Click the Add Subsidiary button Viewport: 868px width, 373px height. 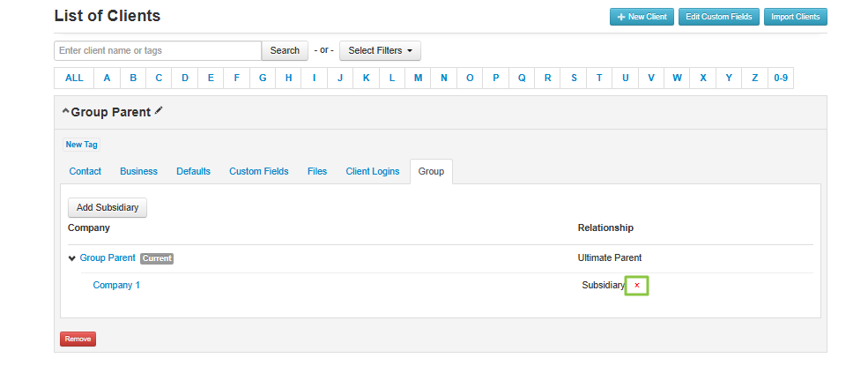tap(108, 208)
